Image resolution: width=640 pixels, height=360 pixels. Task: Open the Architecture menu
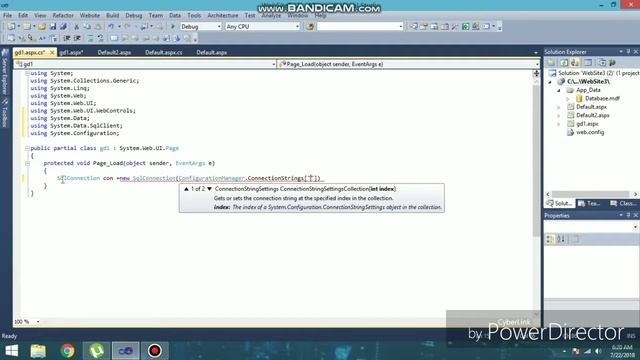222,16
